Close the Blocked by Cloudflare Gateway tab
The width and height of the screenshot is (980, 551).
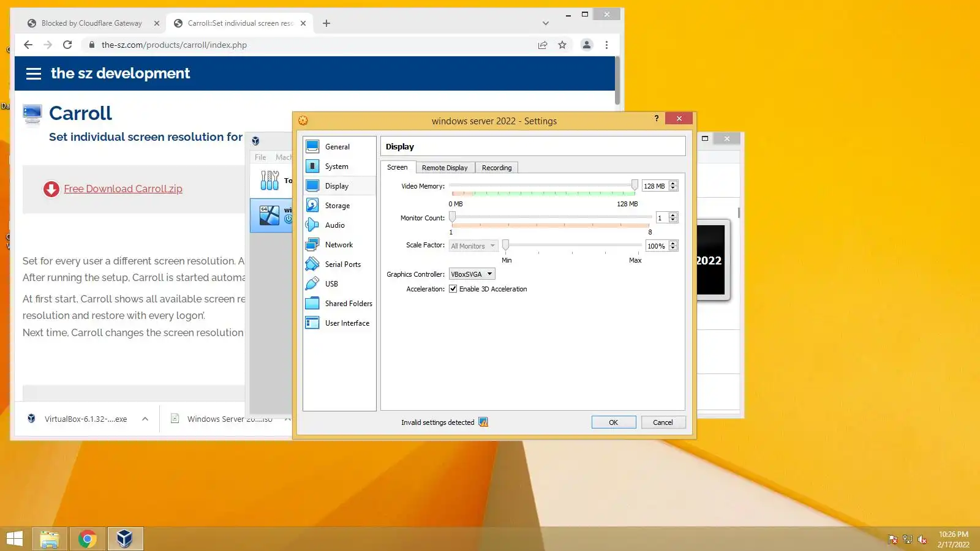[157, 23]
